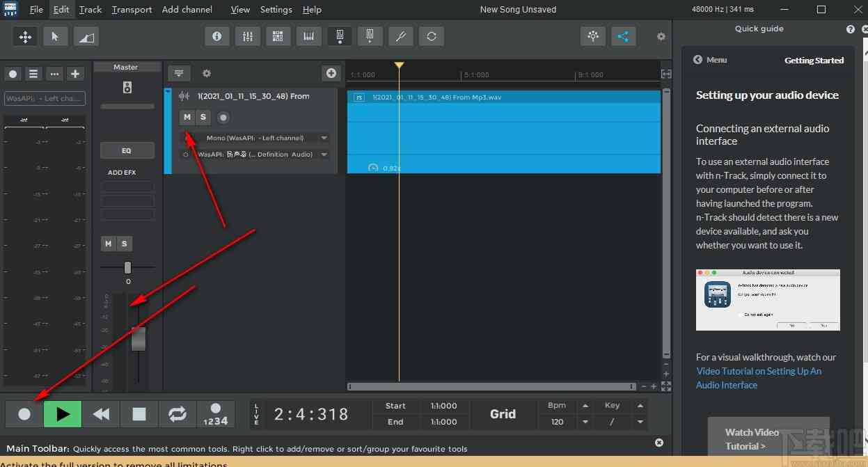This screenshot has height=467, width=868.
Task: Lower Key with the down arrow
Action: 640,422
